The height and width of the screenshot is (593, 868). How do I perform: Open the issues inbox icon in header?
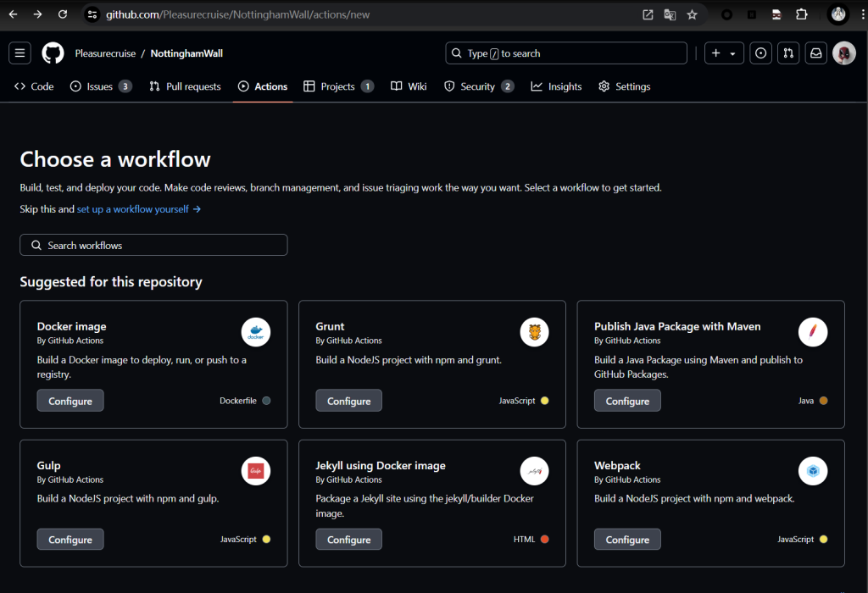point(761,53)
